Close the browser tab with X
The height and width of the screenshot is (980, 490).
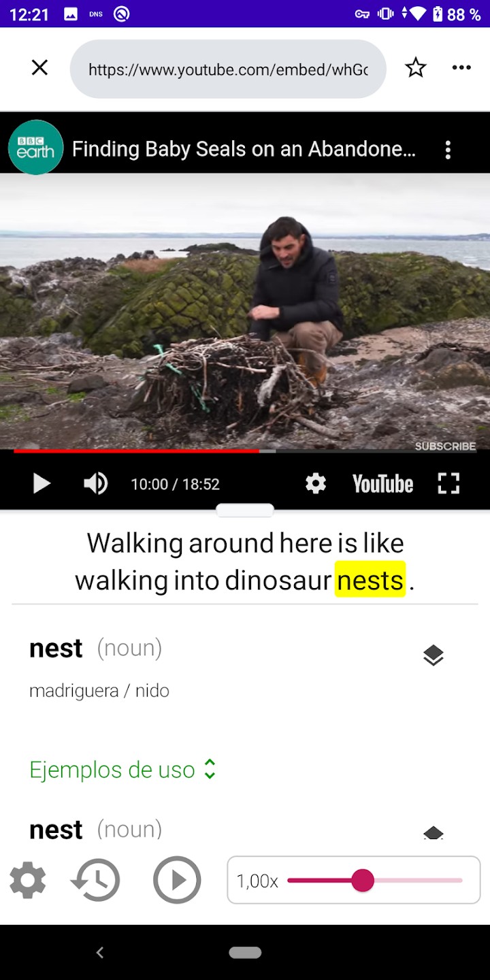coord(40,67)
